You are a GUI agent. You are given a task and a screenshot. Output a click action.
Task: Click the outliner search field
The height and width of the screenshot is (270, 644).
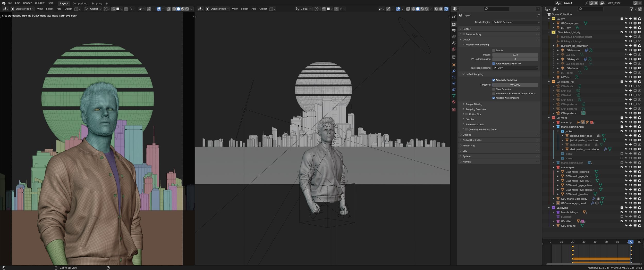590,9
